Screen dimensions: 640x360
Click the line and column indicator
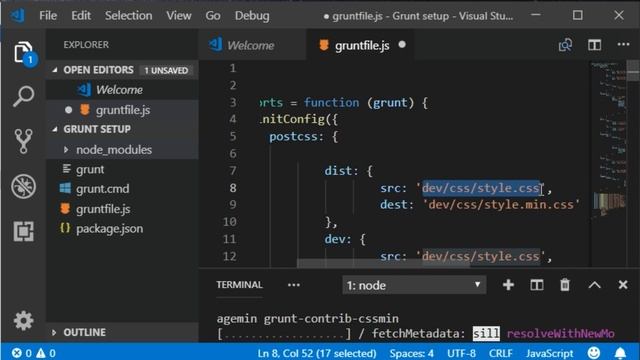point(317,353)
